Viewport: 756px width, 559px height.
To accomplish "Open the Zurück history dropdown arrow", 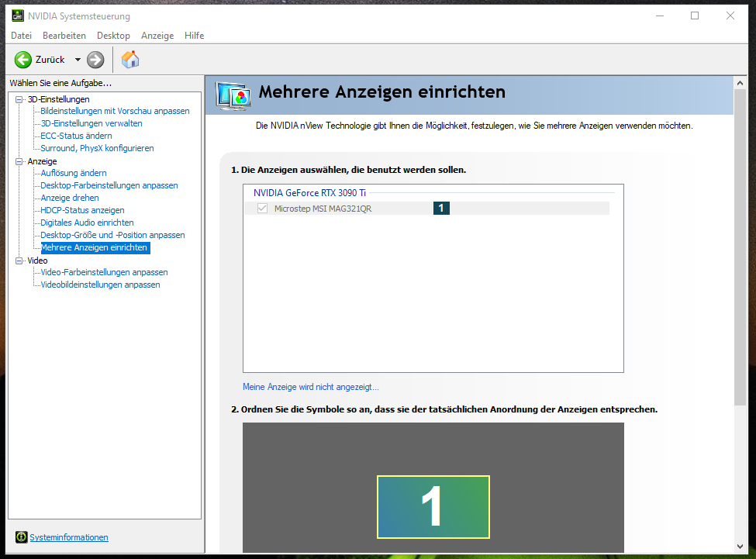I will (x=78, y=60).
